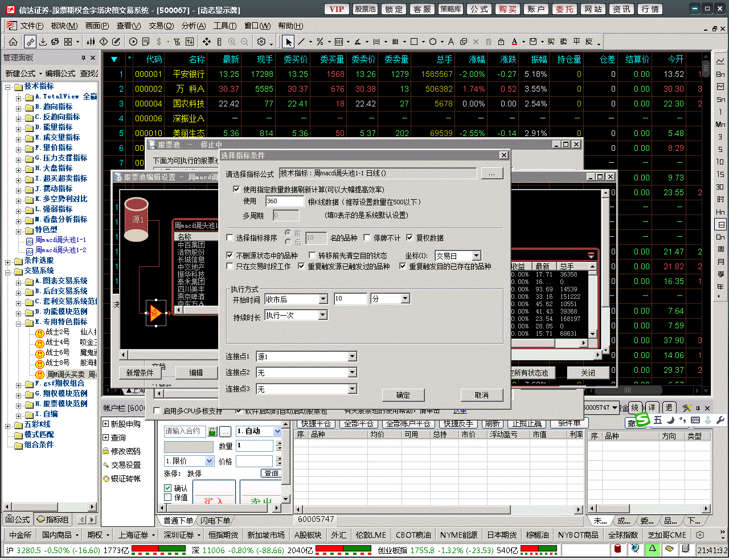Switch to the 指标组 tab
This screenshot has height=560, width=729.
click(52, 520)
